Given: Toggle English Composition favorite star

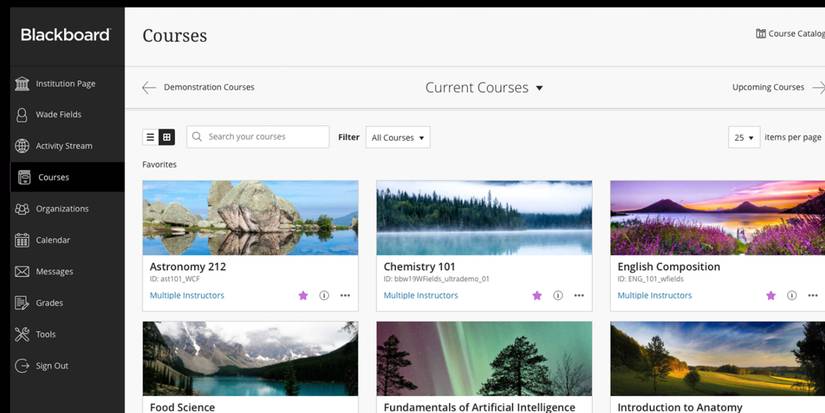Looking at the screenshot, I should click(771, 296).
